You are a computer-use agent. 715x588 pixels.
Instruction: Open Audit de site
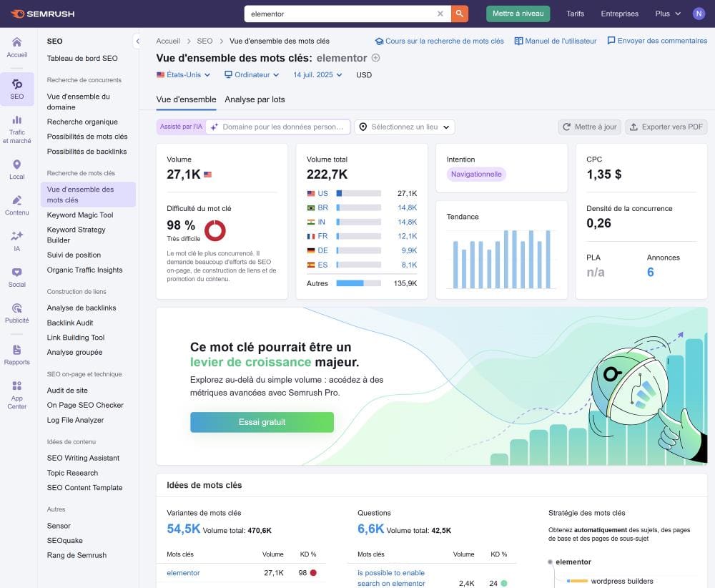pyautogui.click(x=67, y=391)
